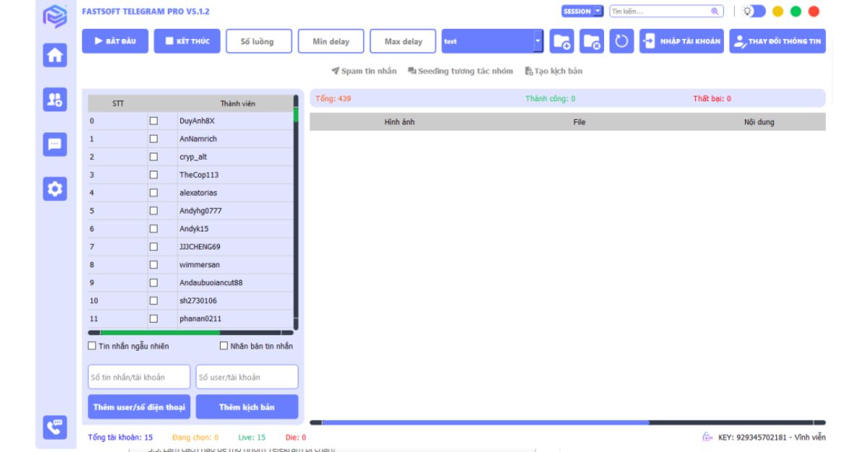Click Die: 0 status text
Screen dimensions: 868x452
pyautogui.click(x=296, y=437)
